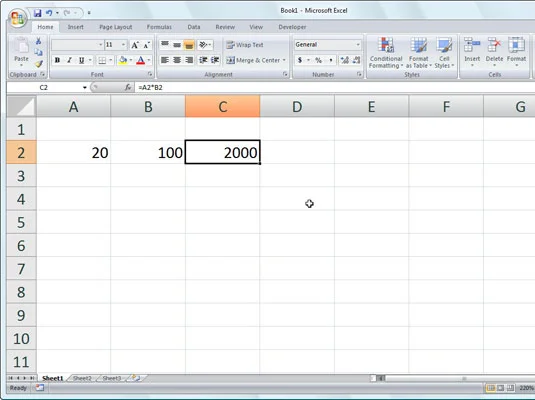Toggle Wrap Text option
Image resolution: width=535 pixels, height=400 pixels.
[245, 45]
